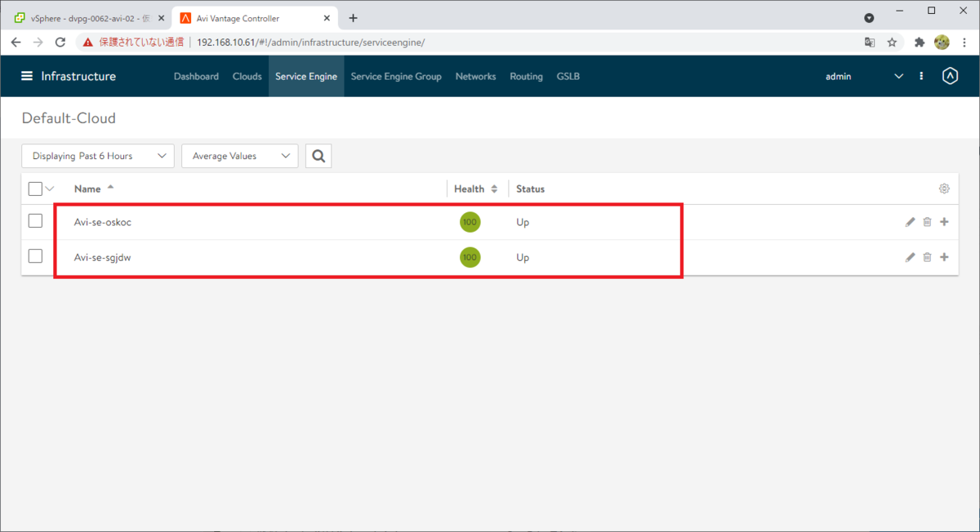The width and height of the screenshot is (980, 532).
Task: Go back in browser
Action: point(16,42)
